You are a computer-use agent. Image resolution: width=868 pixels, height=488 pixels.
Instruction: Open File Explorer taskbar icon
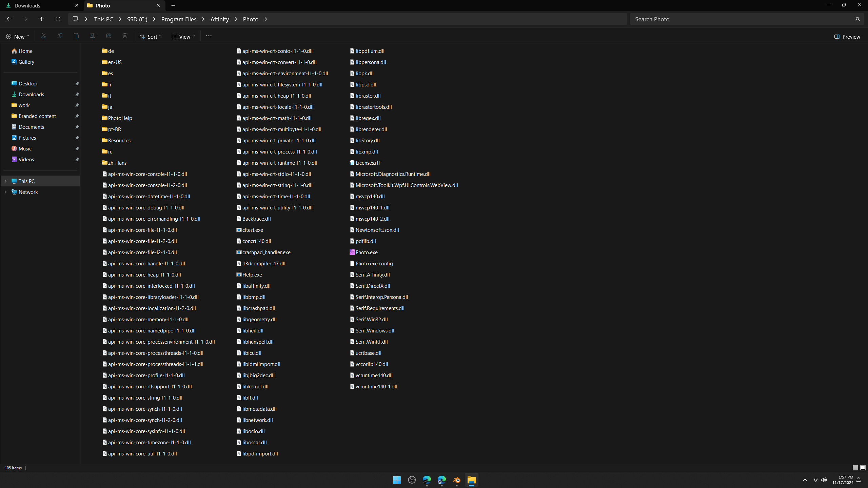click(x=472, y=480)
